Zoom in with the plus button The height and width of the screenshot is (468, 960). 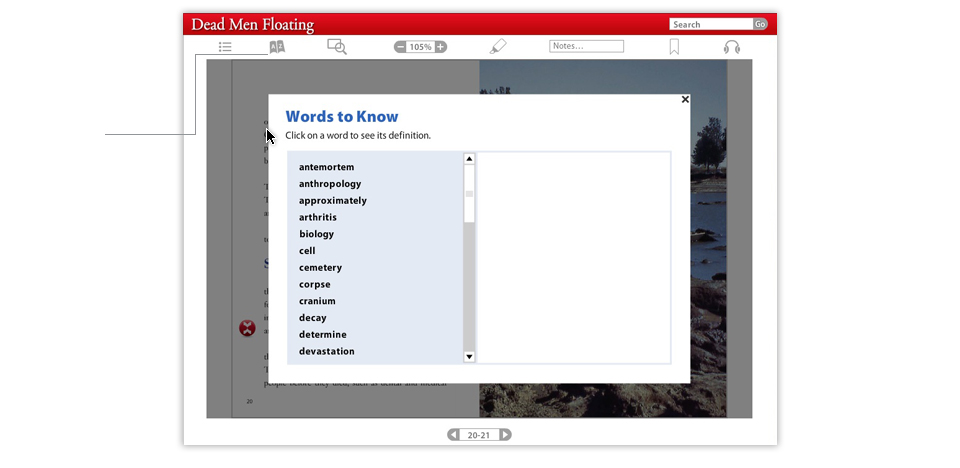(x=440, y=47)
